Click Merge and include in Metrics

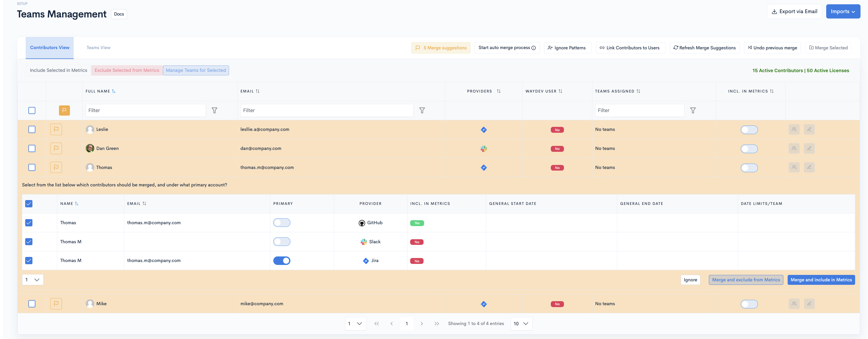821,280
